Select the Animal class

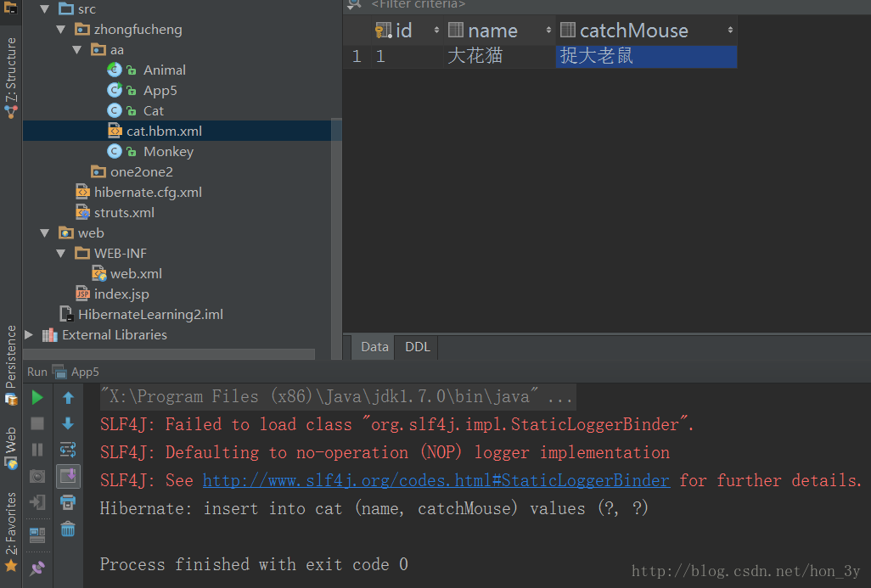click(x=165, y=70)
